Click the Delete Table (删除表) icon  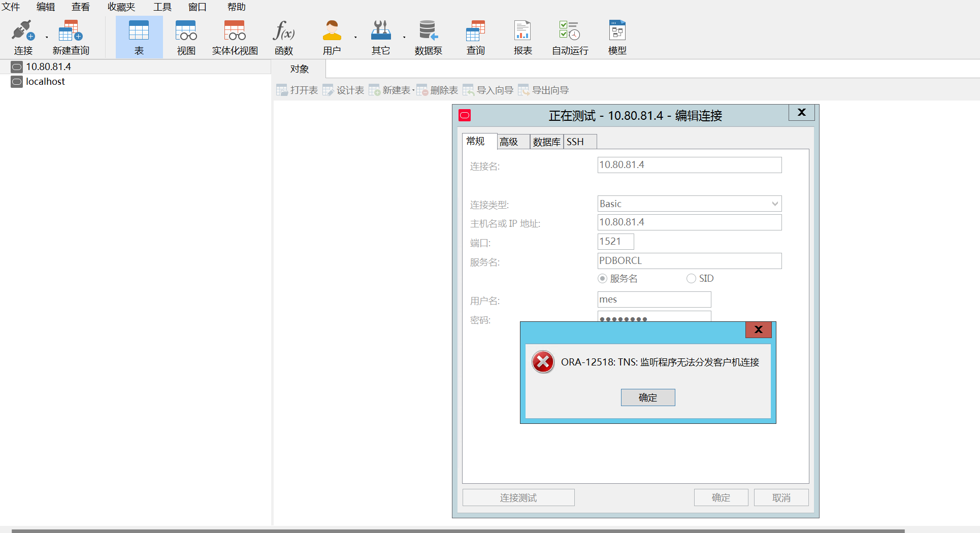pyautogui.click(x=422, y=90)
